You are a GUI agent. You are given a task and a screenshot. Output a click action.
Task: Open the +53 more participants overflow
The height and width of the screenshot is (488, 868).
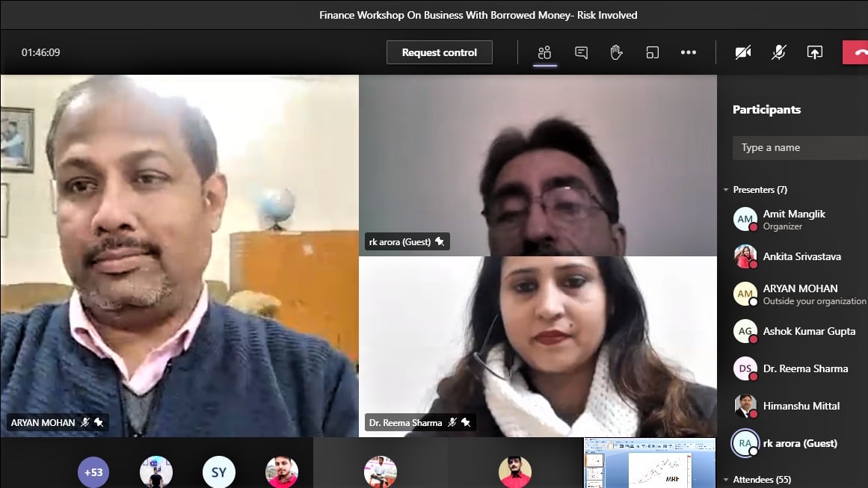(93, 472)
